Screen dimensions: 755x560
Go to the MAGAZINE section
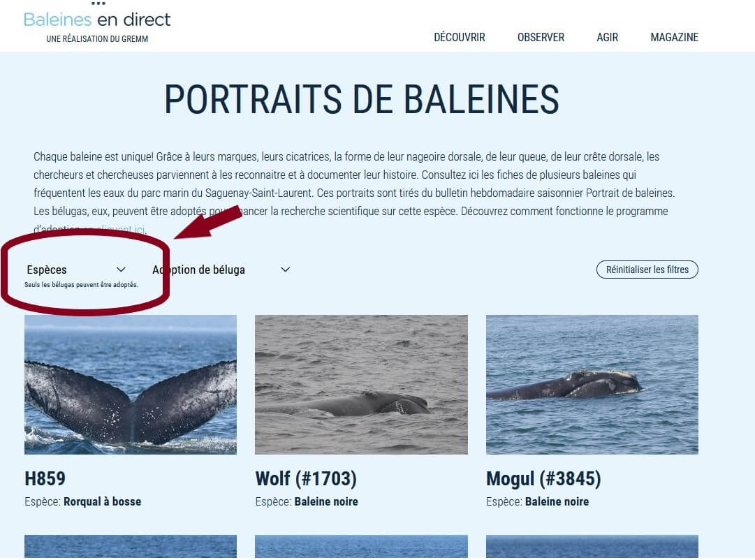(674, 37)
